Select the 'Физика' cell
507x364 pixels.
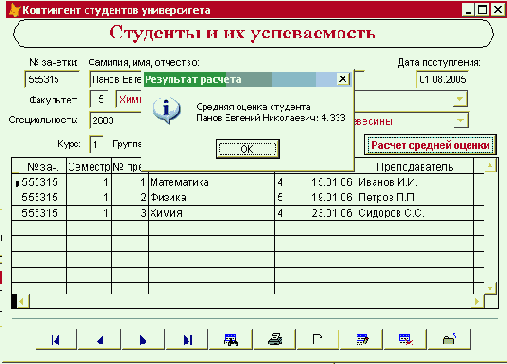tap(211, 197)
